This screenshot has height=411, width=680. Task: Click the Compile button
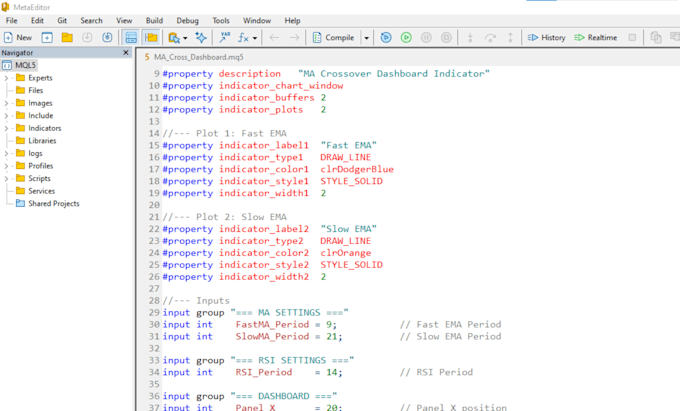point(333,38)
